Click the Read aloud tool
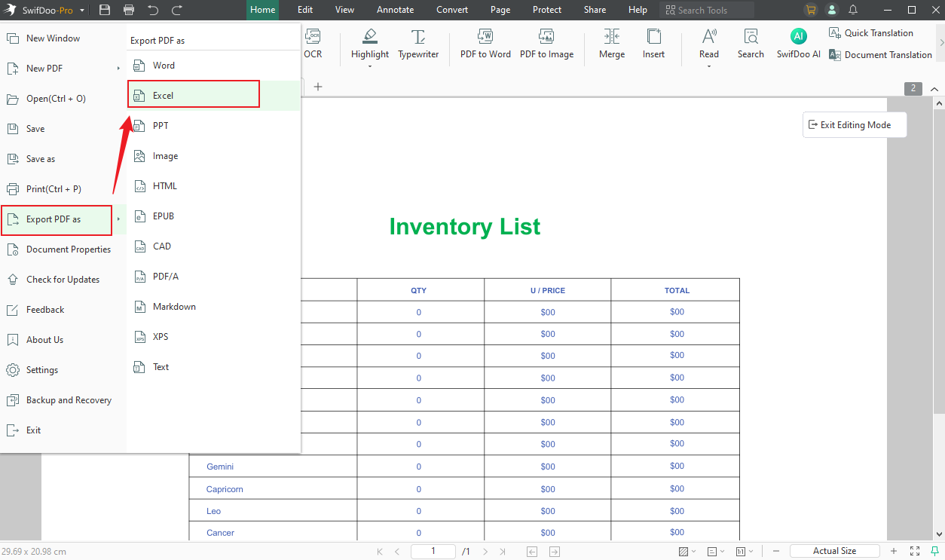 pyautogui.click(x=709, y=44)
